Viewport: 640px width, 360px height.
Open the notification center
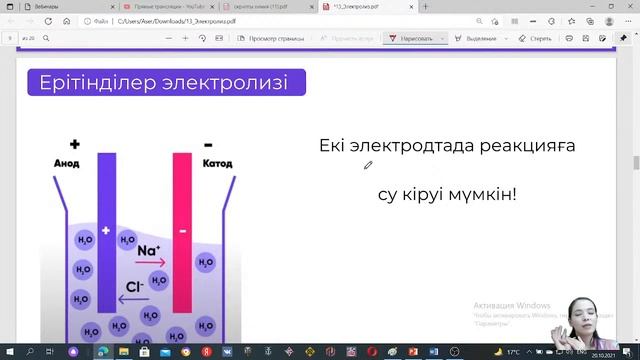(x=627, y=352)
